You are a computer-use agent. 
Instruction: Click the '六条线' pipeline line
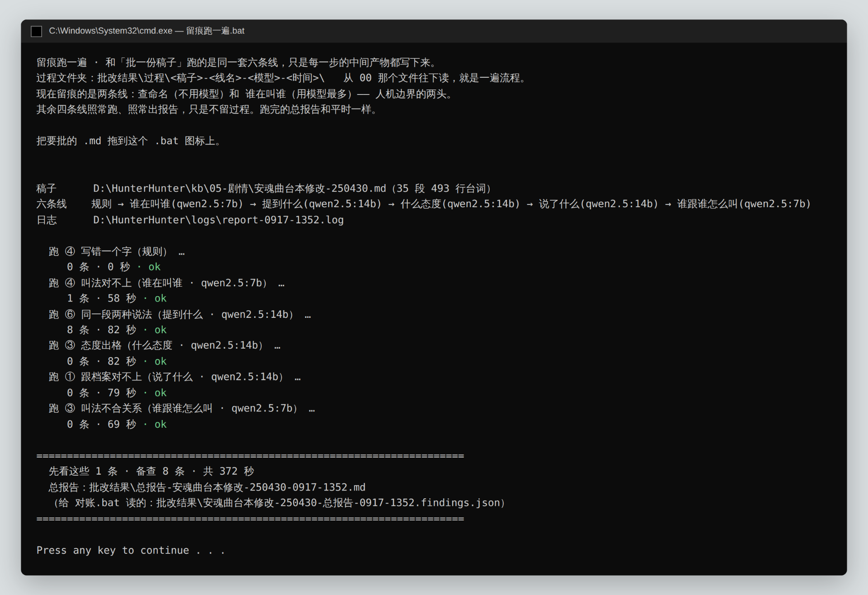pos(424,204)
